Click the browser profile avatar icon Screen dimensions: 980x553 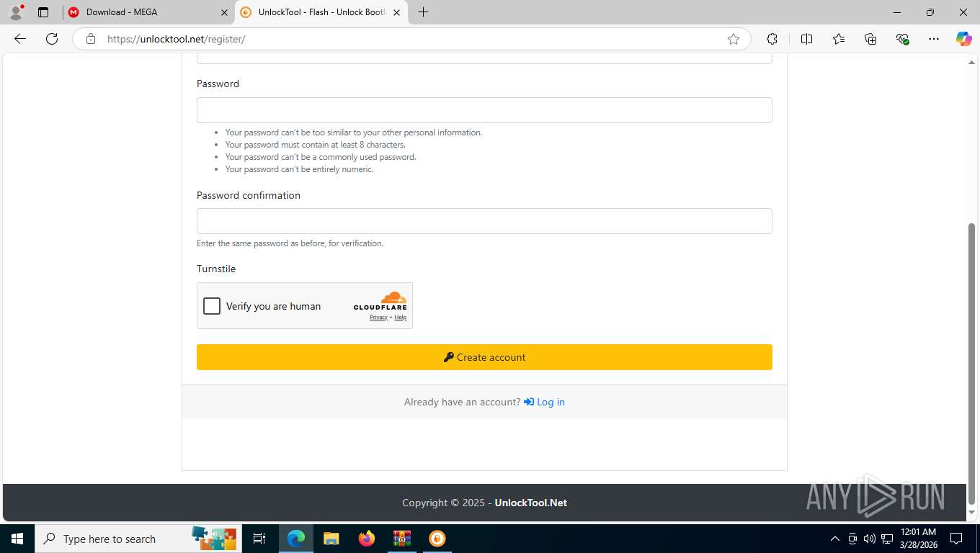coord(16,12)
